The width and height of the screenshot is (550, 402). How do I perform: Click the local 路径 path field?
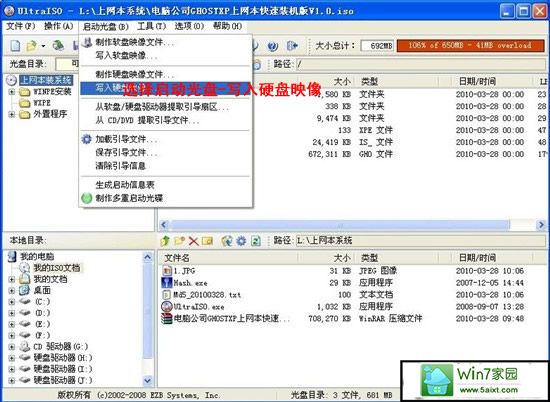pos(420,241)
